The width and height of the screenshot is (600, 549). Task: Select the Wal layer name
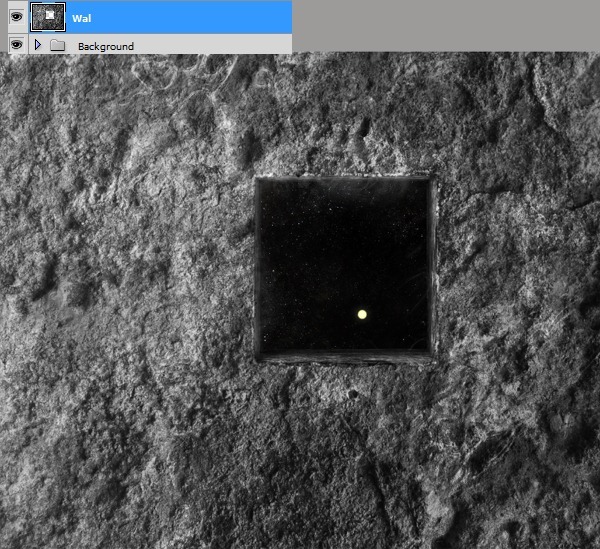coord(82,18)
